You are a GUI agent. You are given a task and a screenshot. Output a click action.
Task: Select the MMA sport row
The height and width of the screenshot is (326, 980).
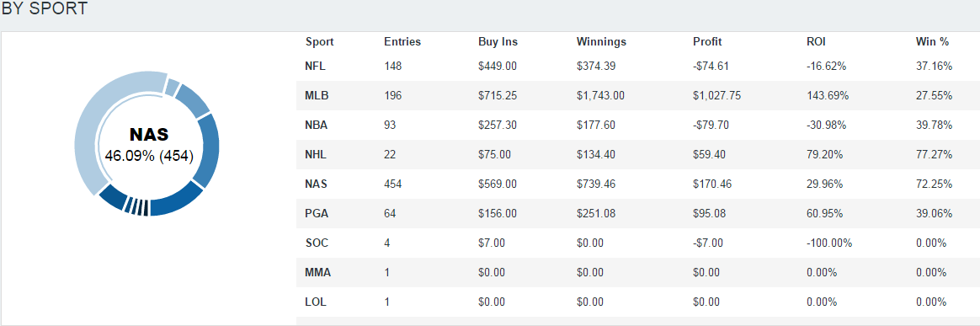click(637, 272)
